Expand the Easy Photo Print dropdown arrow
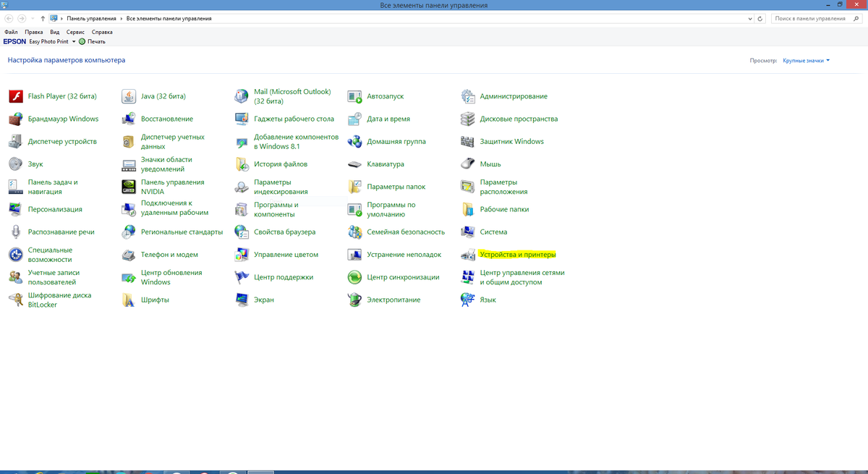 tap(75, 41)
